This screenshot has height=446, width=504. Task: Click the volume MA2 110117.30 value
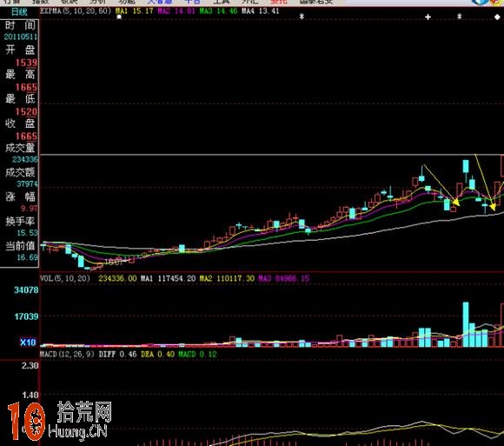(x=227, y=278)
